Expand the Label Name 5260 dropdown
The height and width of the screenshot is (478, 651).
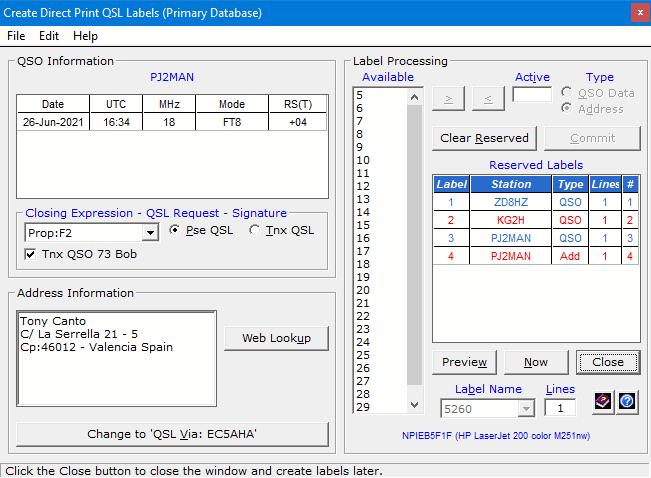(526, 409)
